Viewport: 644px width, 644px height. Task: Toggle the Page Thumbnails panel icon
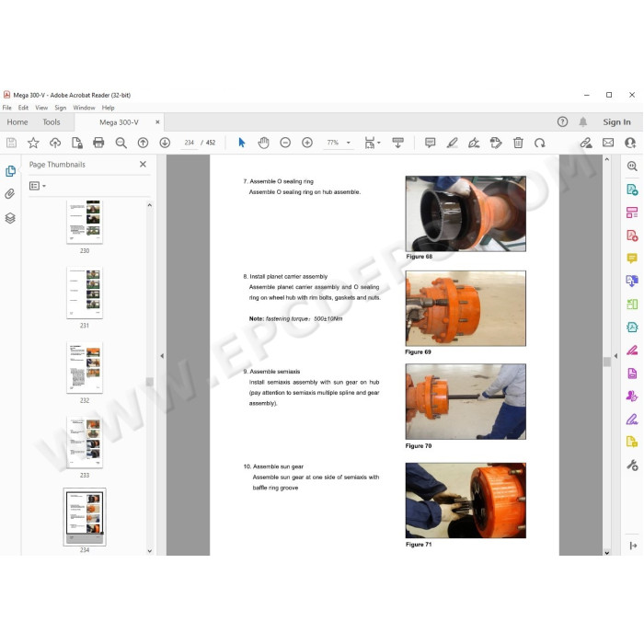[x=10, y=170]
